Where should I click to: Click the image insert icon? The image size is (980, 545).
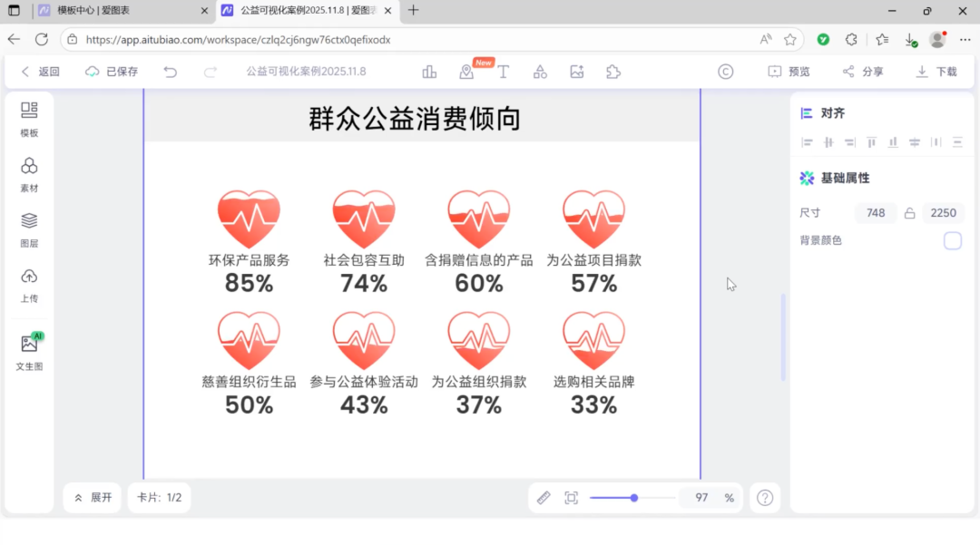(x=576, y=72)
